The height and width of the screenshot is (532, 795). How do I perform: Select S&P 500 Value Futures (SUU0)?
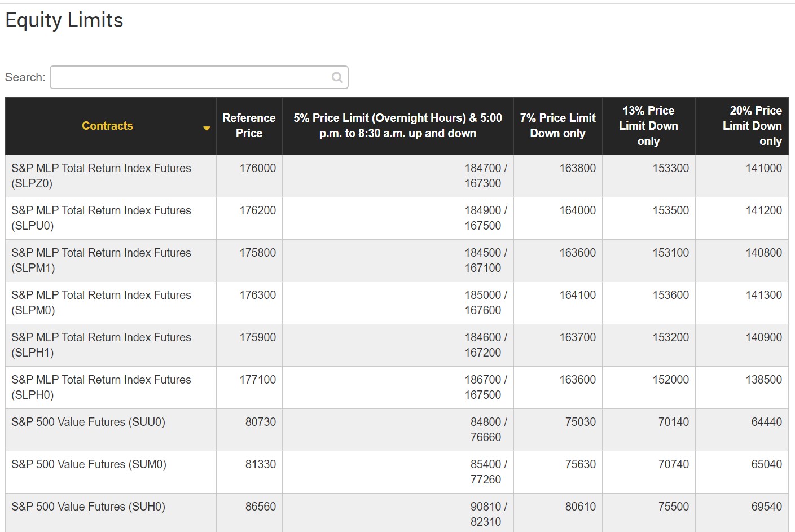(89, 422)
